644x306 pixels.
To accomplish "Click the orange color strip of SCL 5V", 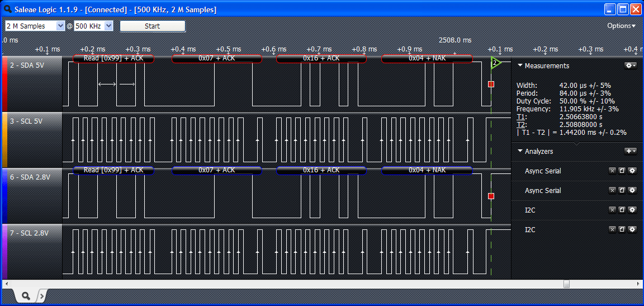I will click(x=4, y=140).
